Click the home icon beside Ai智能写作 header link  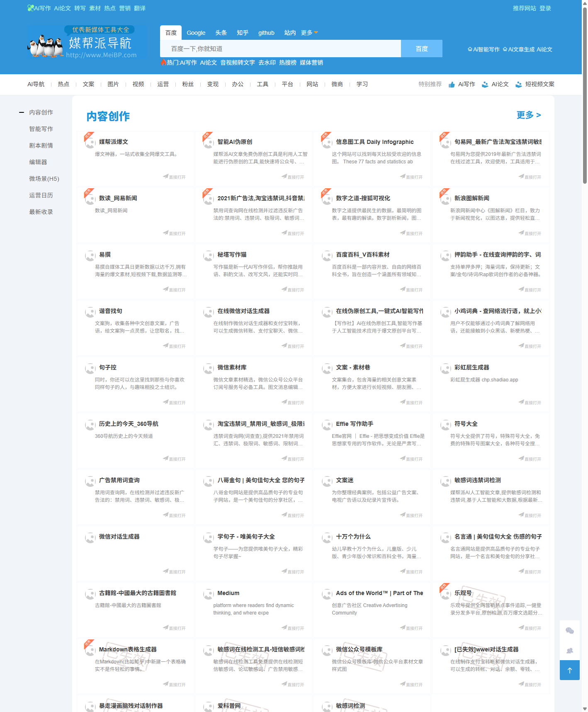pyautogui.click(x=470, y=49)
